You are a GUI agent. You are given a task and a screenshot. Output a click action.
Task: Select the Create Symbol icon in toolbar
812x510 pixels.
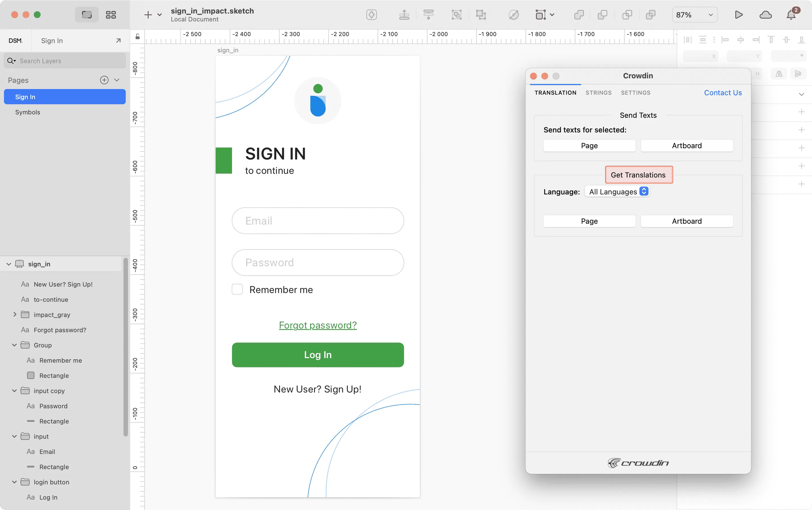(371, 15)
